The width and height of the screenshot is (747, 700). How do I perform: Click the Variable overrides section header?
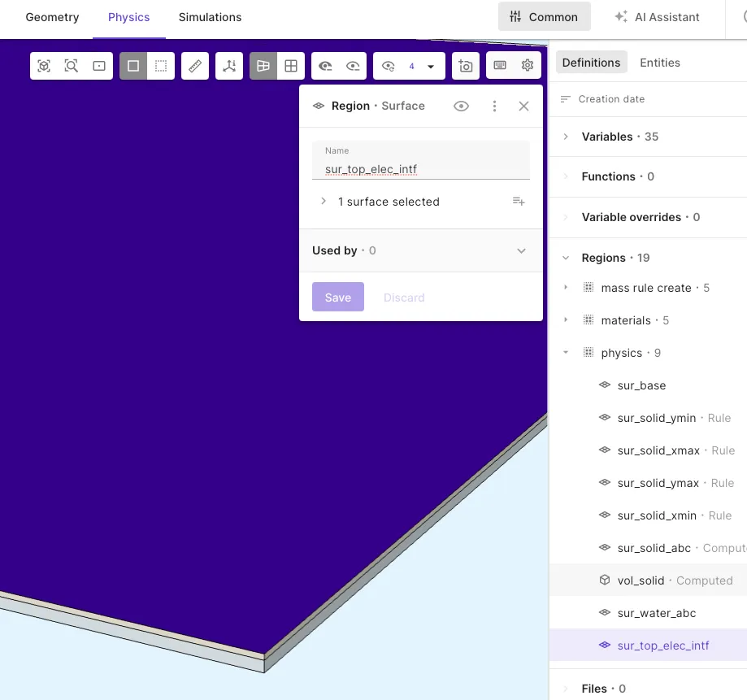click(x=648, y=217)
